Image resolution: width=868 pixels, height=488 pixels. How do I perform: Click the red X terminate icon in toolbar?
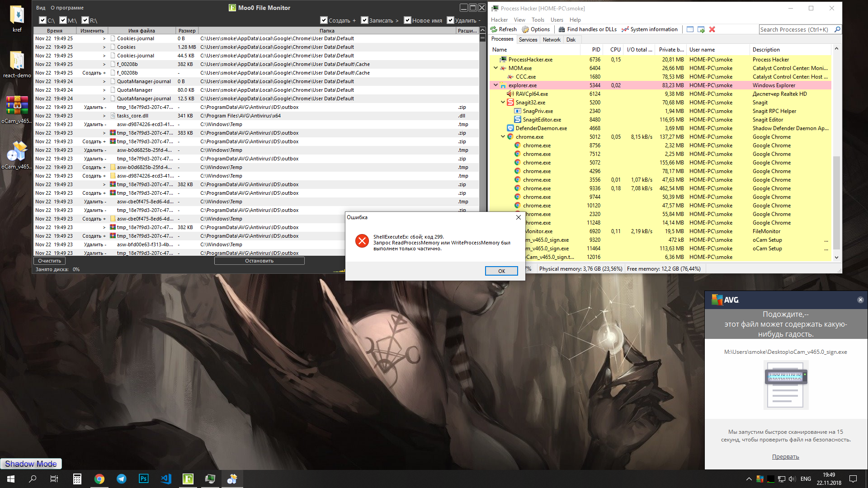point(712,29)
